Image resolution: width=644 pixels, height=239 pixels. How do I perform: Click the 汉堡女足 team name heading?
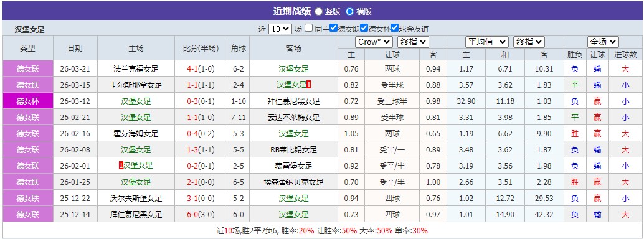point(29,30)
